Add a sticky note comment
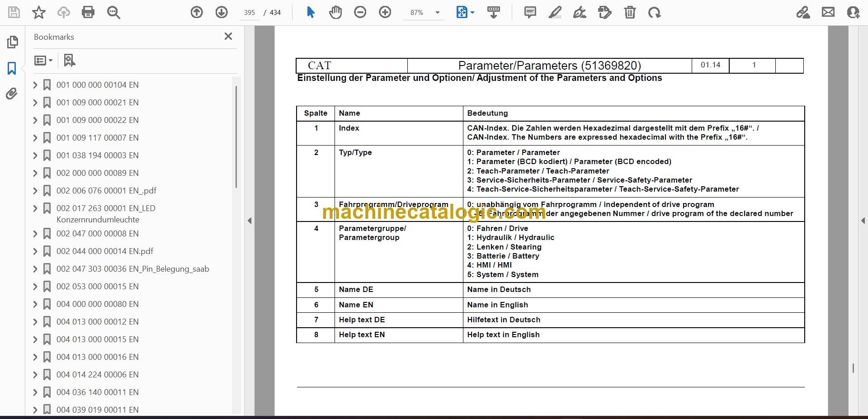 (530, 12)
